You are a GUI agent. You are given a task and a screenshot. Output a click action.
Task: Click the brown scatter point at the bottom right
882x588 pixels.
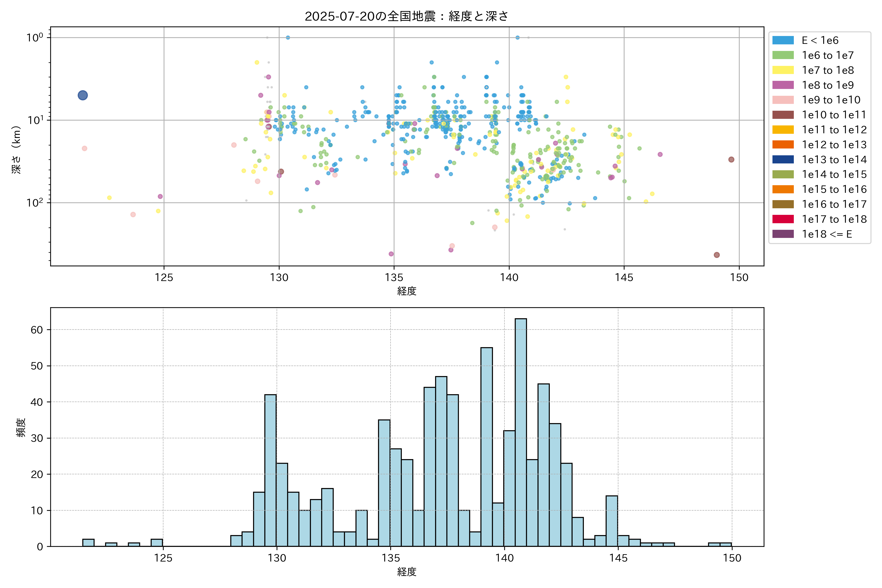tap(717, 255)
